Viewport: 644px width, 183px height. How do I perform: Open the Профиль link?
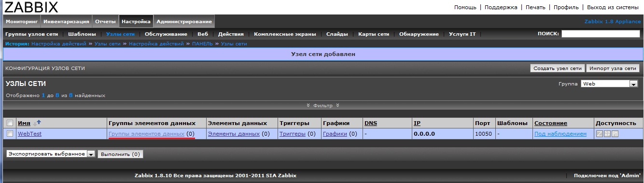[566, 7]
